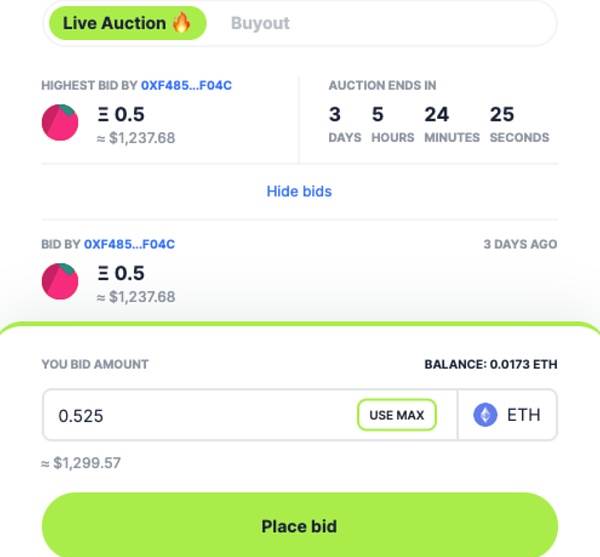600x557 pixels.
Task: Click the countdown days value
Action: point(335,114)
